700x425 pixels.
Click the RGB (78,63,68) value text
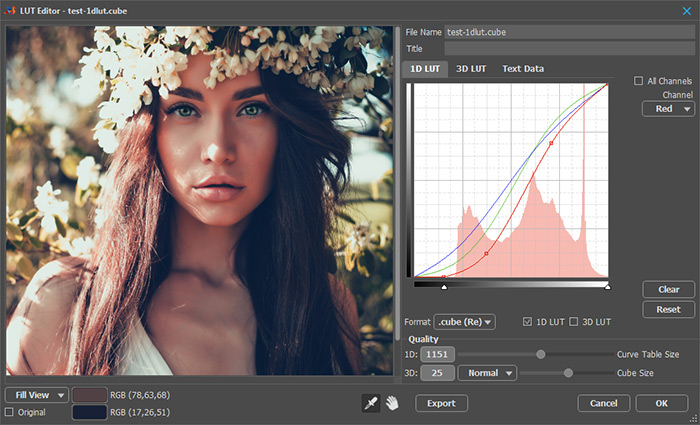tap(140, 395)
